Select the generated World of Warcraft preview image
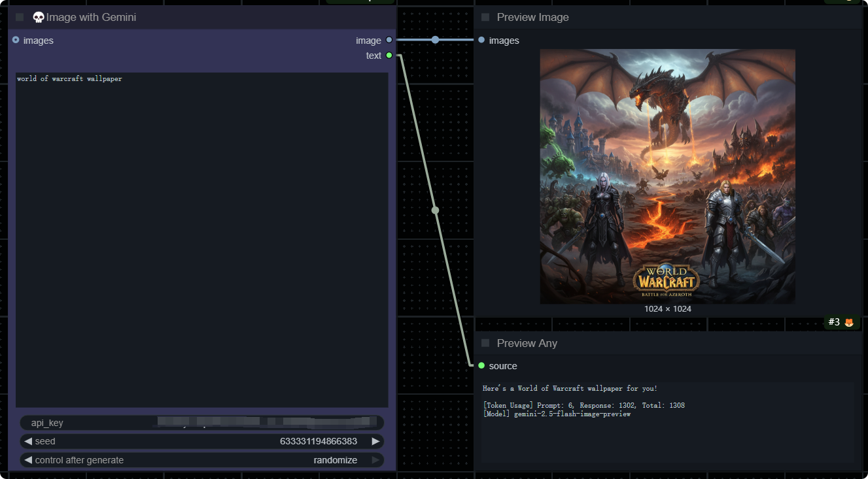The width and height of the screenshot is (868, 479). click(x=667, y=176)
